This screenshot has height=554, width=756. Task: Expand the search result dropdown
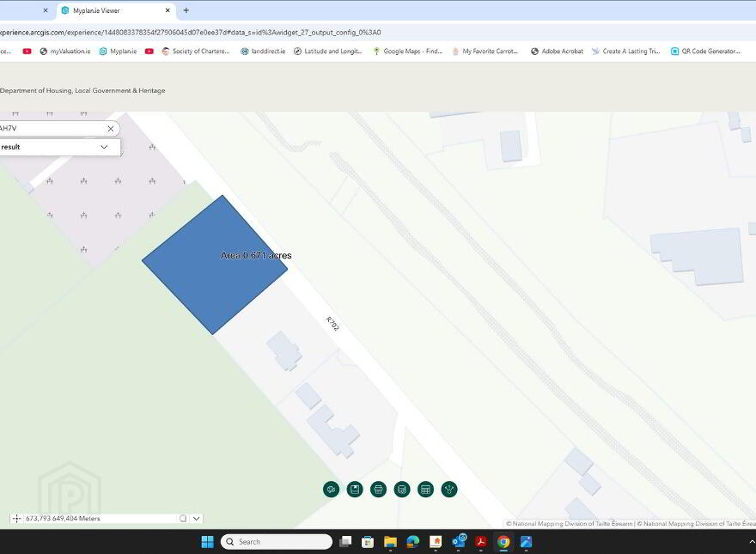104,147
